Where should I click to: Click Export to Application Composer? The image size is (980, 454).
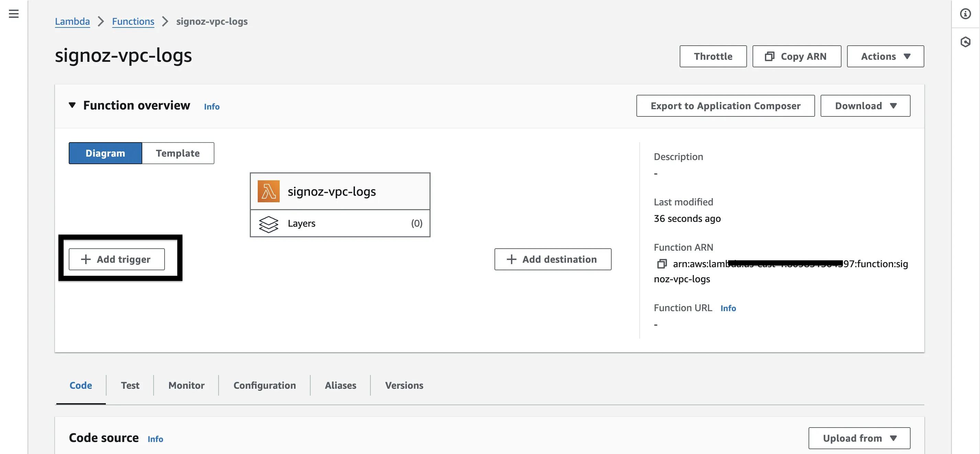725,106
